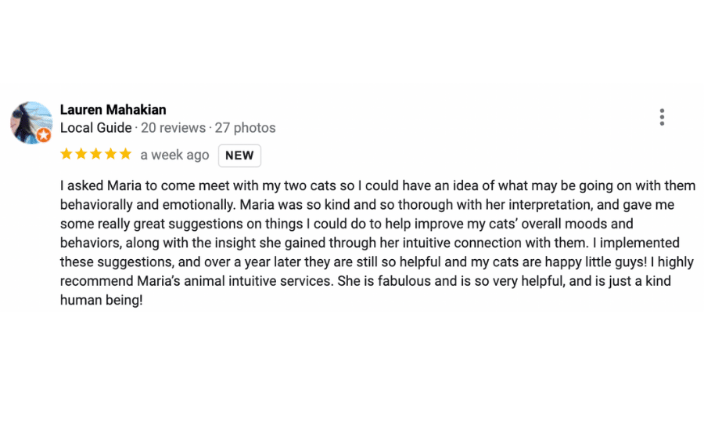This screenshot has height=424, width=704.
Task: View the reviewer's 27 photos
Action: point(245,128)
